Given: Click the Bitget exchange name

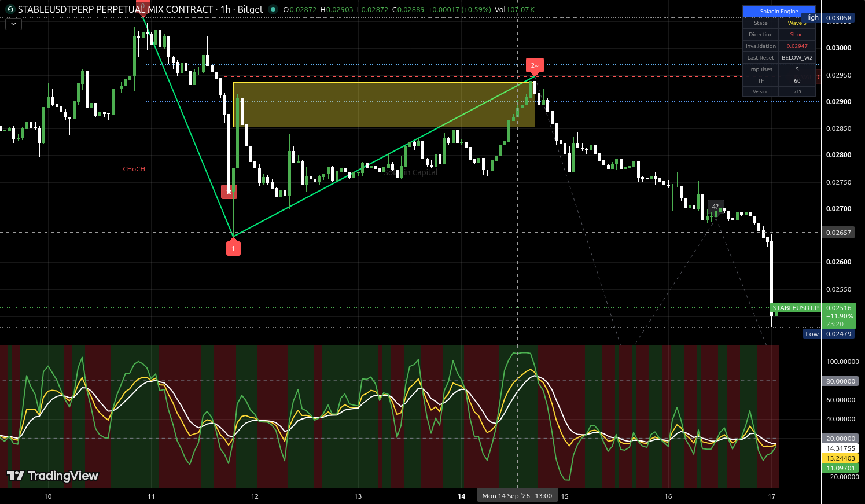Looking at the screenshot, I should click(x=250, y=9).
